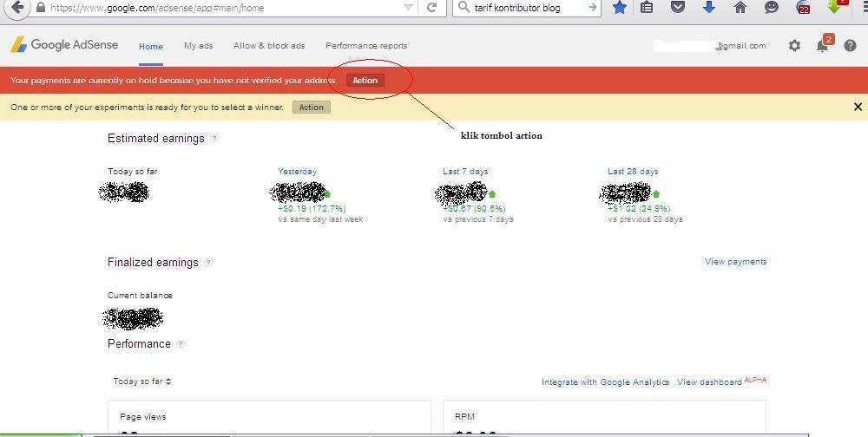Screen dimensions: 868x437
Task: Open the help question mark icon
Action: click(x=851, y=46)
